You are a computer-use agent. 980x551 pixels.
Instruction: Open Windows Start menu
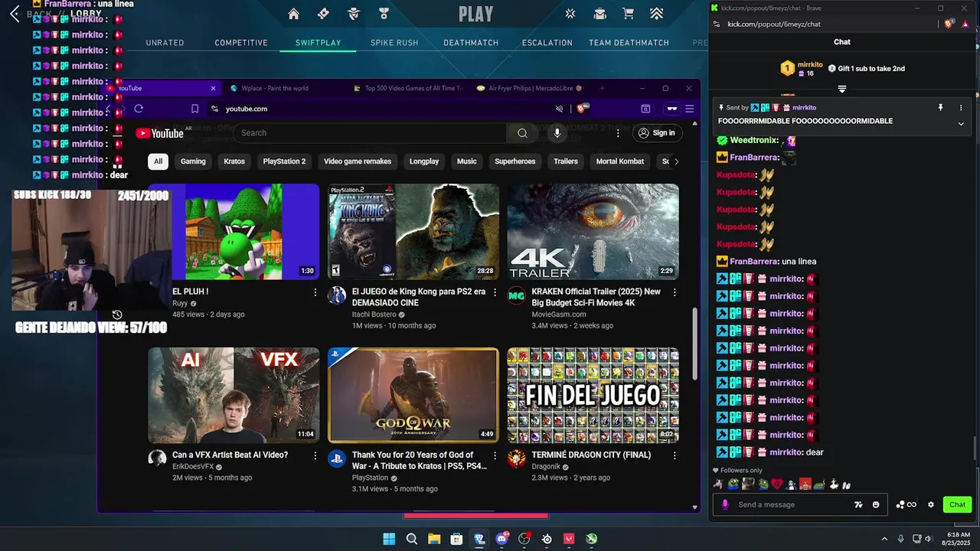tap(389, 539)
